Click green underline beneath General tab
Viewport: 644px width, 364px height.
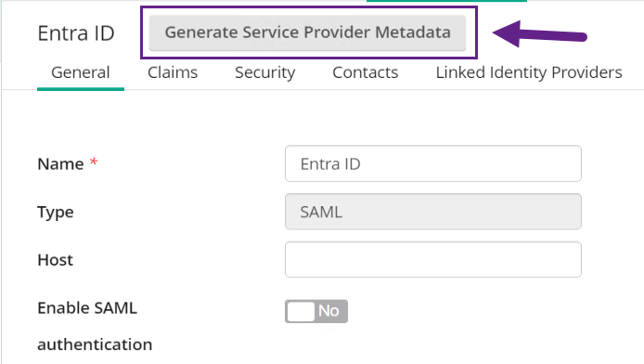click(x=81, y=89)
